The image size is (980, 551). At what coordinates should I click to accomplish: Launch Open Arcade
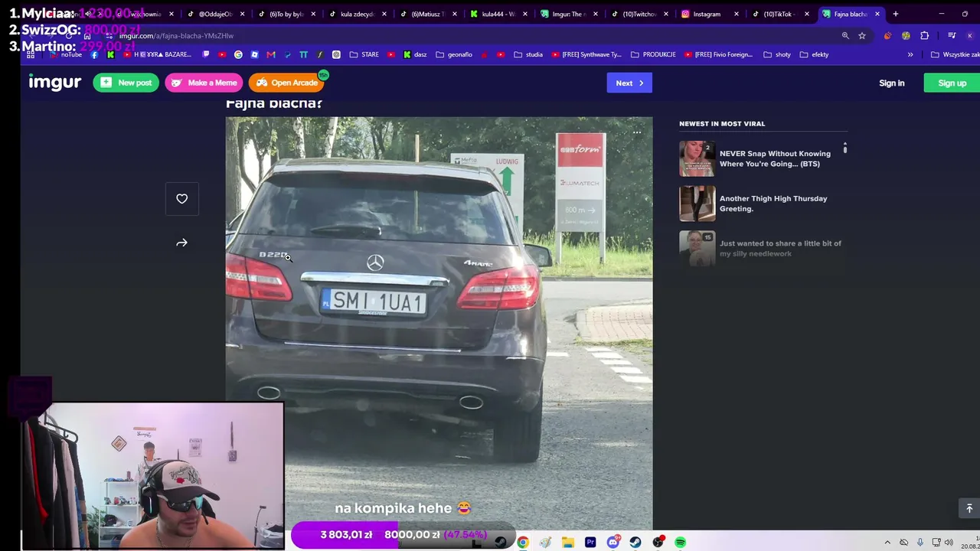tap(286, 83)
